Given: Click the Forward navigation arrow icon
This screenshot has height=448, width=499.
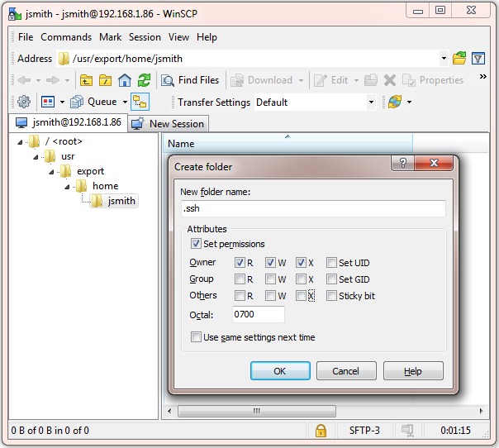Looking at the screenshot, I should [53, 80].
